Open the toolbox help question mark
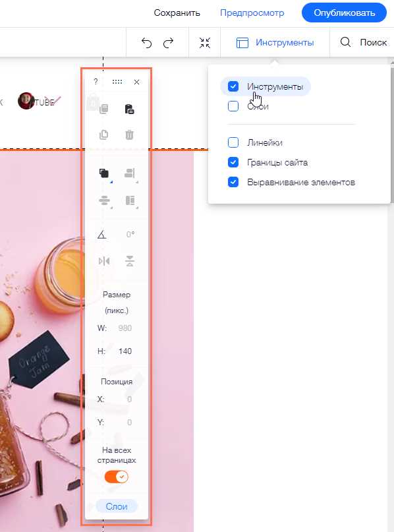The height and width of the screenshot is (532, 394). [x=96, y=82]
